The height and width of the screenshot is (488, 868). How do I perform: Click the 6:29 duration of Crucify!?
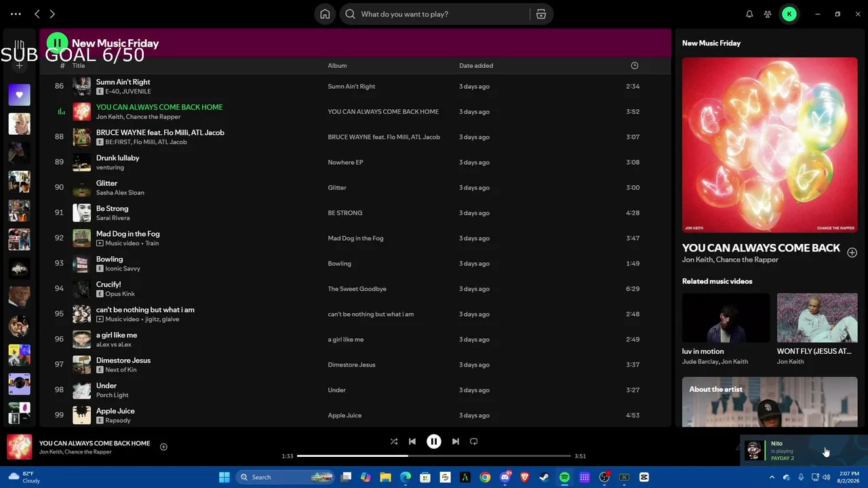point(633,289)
